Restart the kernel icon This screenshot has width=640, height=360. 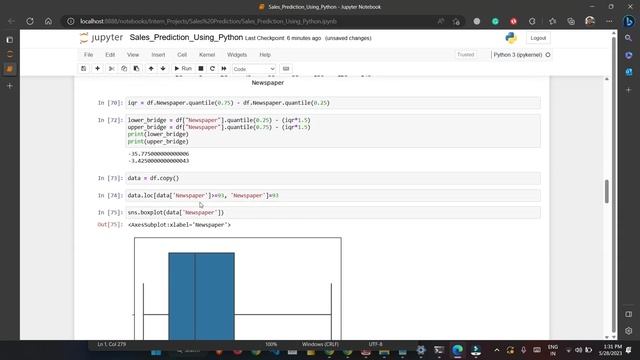click(212, 69)
